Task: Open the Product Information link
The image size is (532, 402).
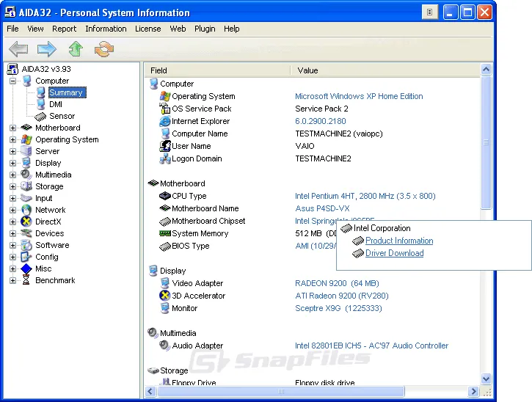Action: point(399,241)
